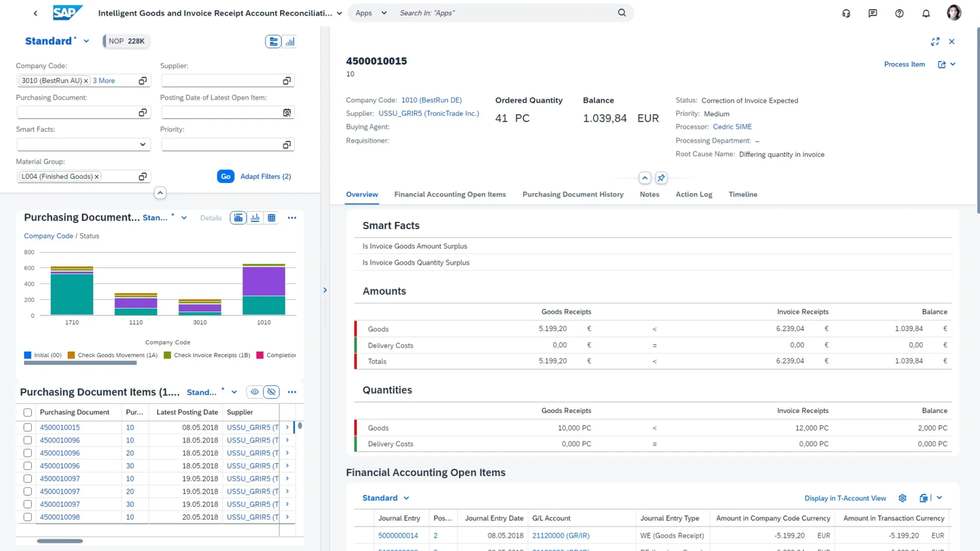Click the notifications bell icon
The width and height of the screenshot is (980, 551).
coord(925,13)
